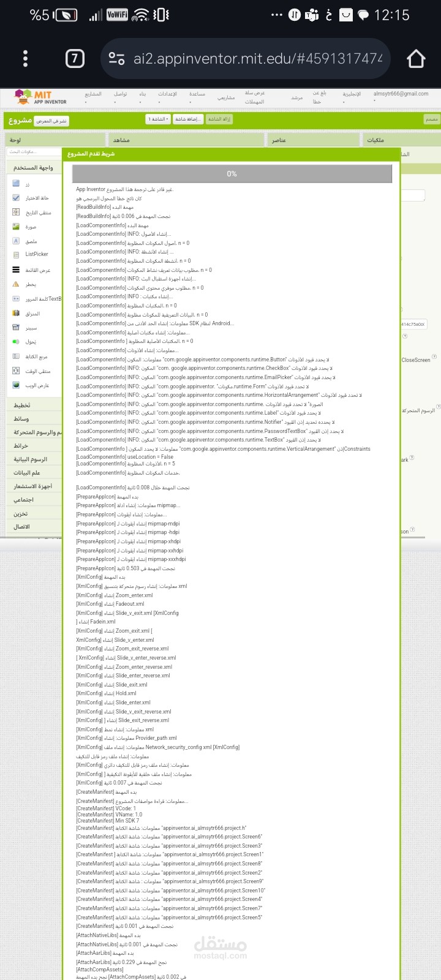Image resolution: width=441 pixels, height=980 pixels.
Task: Open the language (الإنجليزية) dropdown
Action: click(352, 96)
